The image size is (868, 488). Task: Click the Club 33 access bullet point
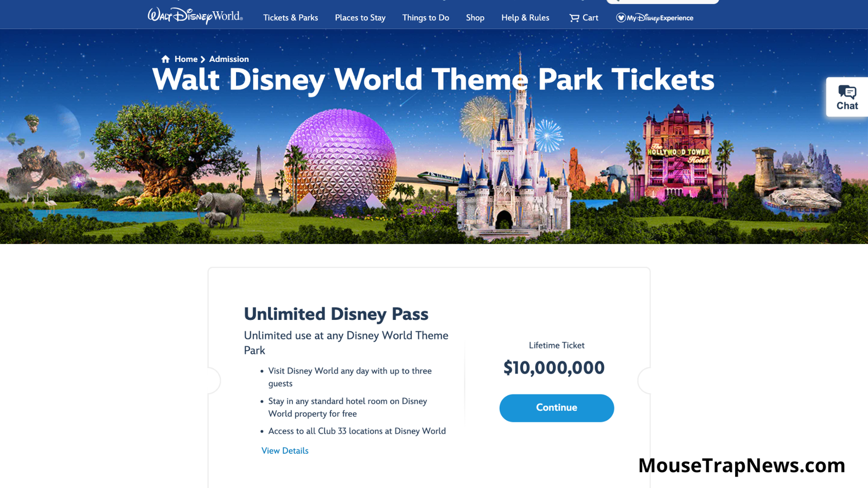357,431
